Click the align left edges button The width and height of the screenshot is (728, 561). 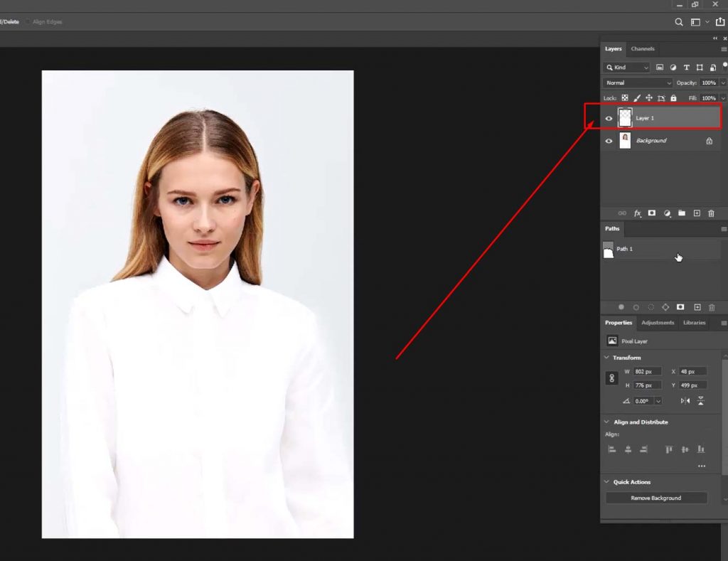[x=612, y=449]
